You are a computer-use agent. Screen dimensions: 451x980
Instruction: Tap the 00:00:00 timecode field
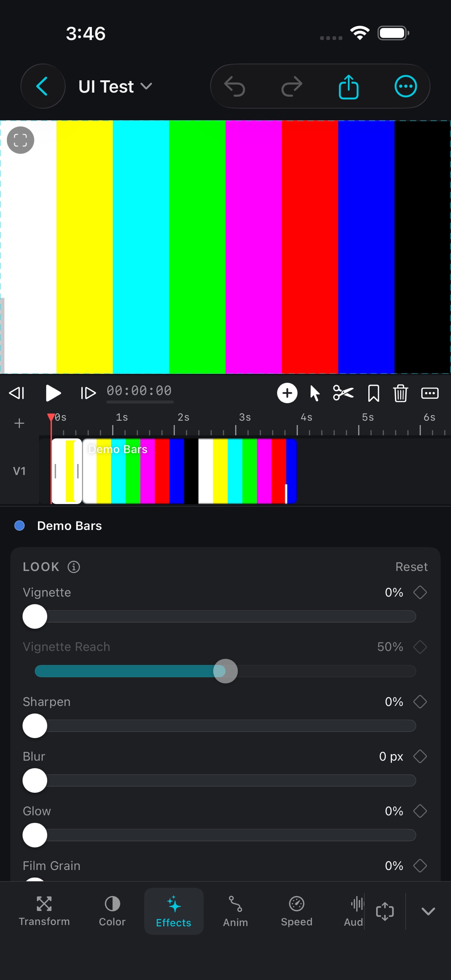pos(139,391)
